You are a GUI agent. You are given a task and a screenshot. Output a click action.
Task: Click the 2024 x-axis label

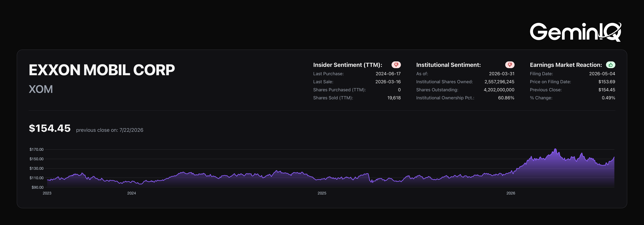pyautogui.click(x=131, y=193)
